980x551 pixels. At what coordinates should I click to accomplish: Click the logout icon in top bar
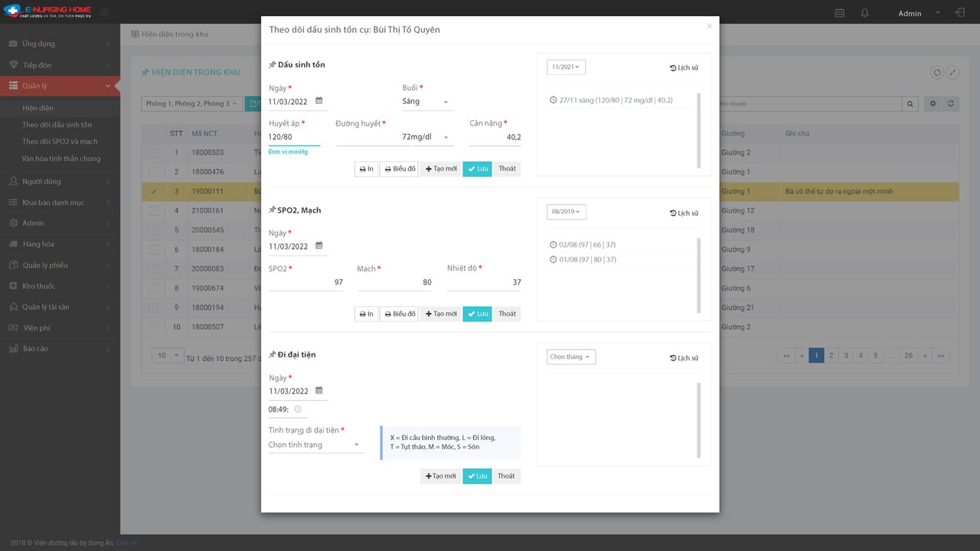pos(960,13)
